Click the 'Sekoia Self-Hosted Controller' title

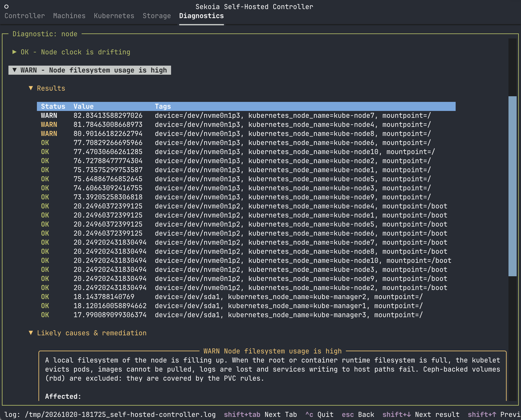click(254, 7)
